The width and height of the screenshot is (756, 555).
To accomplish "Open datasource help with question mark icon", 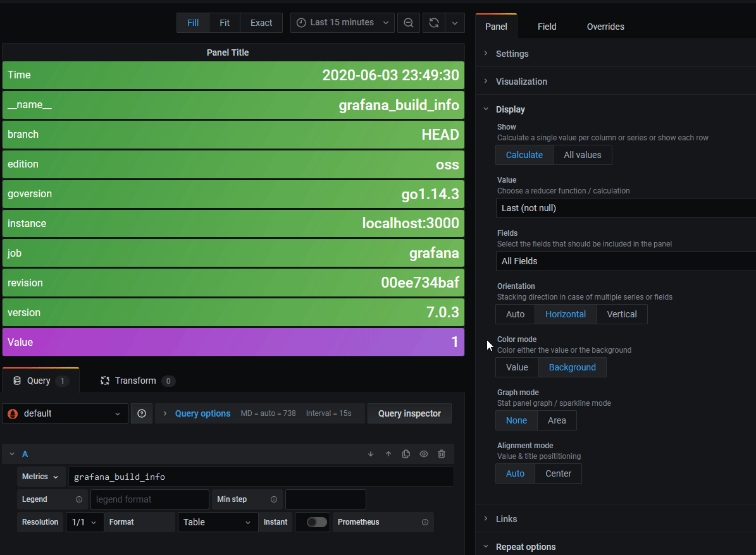I will pos(141,413).
